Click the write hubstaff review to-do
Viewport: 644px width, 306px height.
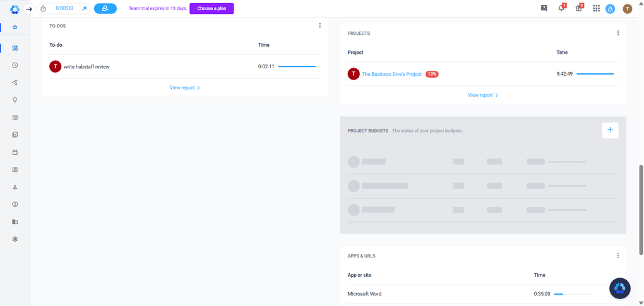click(x=86, y=66)
